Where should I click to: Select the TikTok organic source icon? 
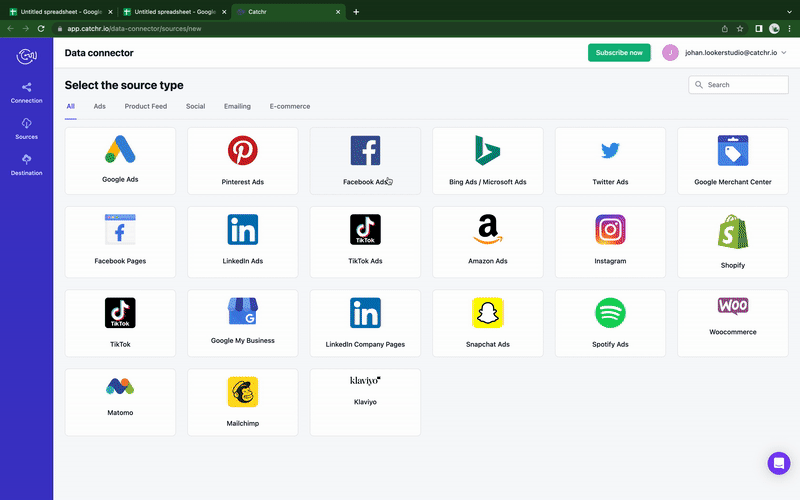click(120, 313)
